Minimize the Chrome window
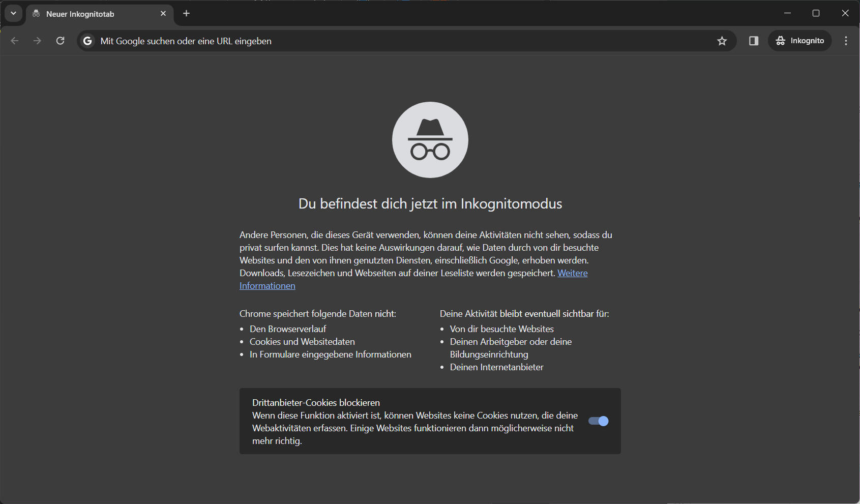This screenshot has width=860, height=504. (787, 13)
